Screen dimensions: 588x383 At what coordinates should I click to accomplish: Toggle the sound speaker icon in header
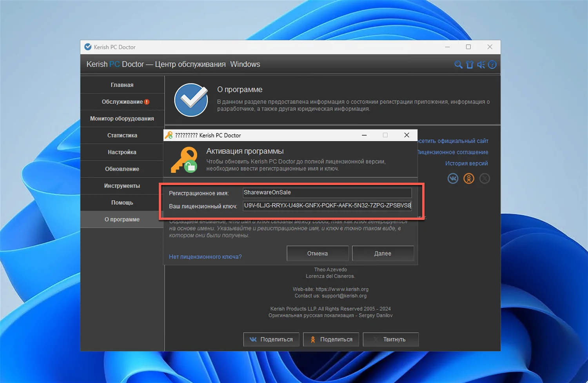(481, 65)
